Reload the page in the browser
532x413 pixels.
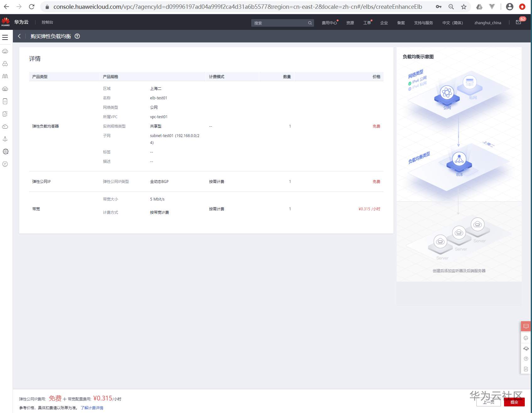click(x=31, y=7)
